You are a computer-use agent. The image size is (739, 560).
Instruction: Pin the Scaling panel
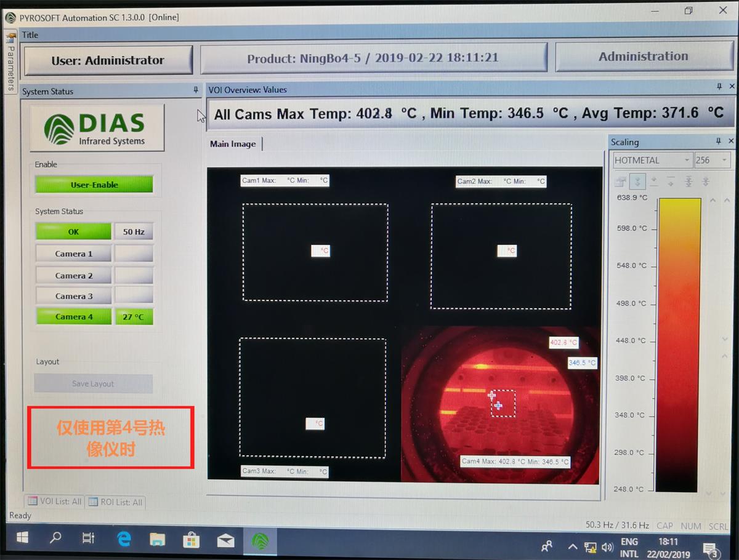[719, 142]
